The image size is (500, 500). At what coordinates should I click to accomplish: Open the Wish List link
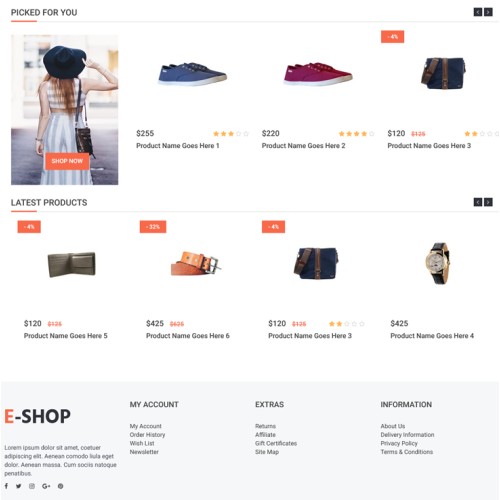(142, 443)
